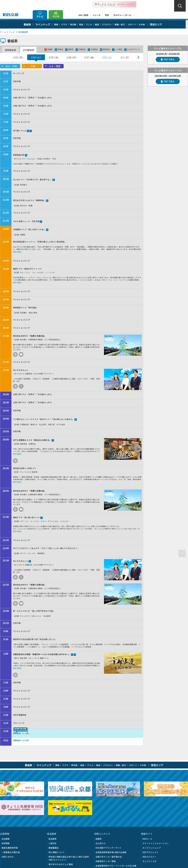
Task: Open the website globe icon for 22:55 京の水ものがたり
Action: [15, 604]
